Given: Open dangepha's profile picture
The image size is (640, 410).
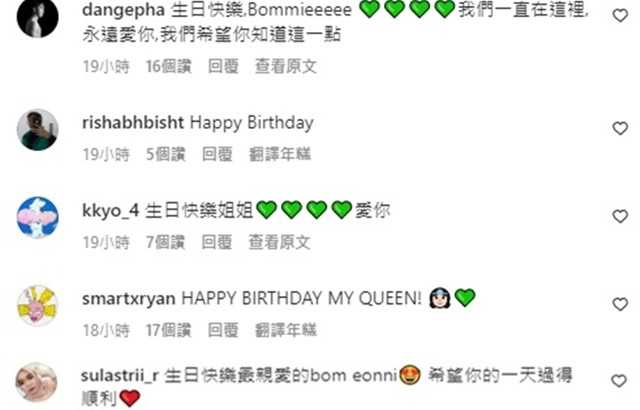Looking at the screenshot, I should pyautogui.click(x=38, y=17).
